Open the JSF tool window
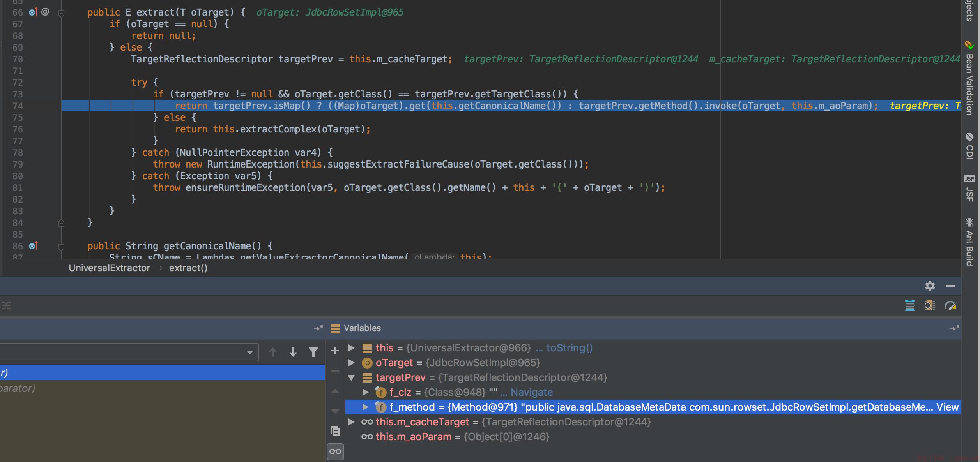This screenshot has width=980, height=462. click(969, 189)
